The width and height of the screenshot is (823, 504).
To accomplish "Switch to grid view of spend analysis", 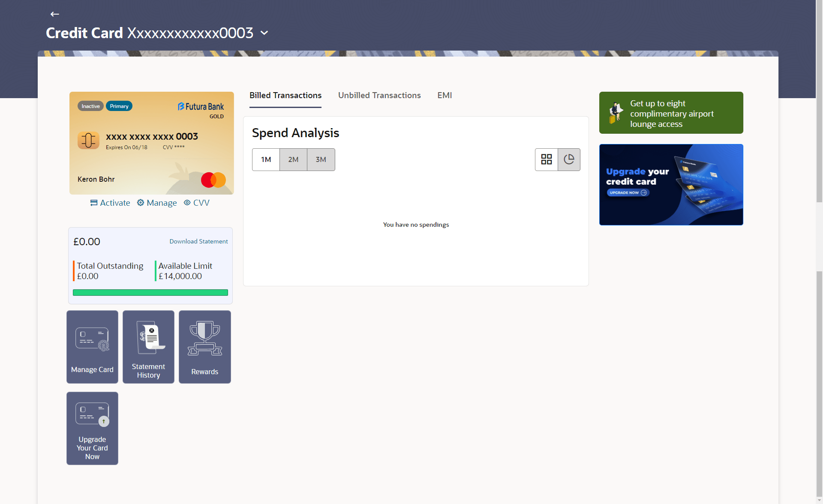I will tap(546, 159).
